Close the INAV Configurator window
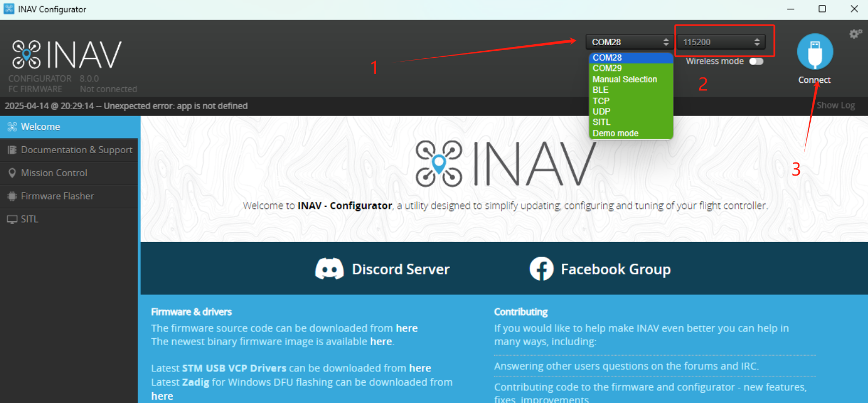 854,9
